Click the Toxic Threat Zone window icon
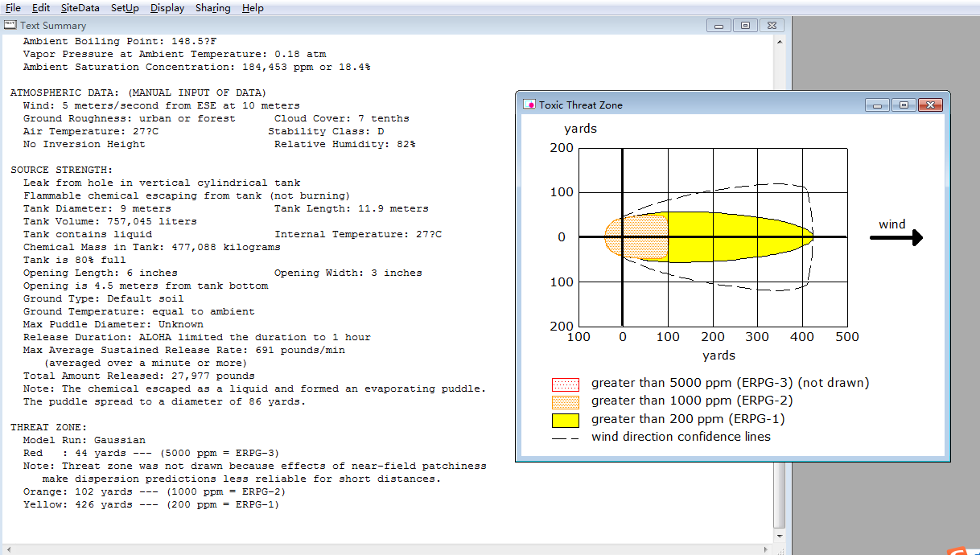The height and width of the screenshot is (555, 980). [x=529, y=105]
